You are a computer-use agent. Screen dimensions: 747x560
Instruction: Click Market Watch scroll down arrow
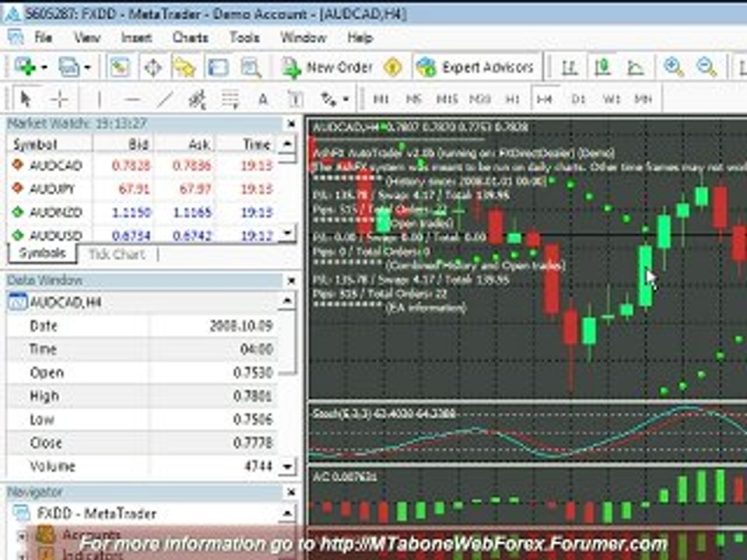pyautogui.click(x=287, y=233)
